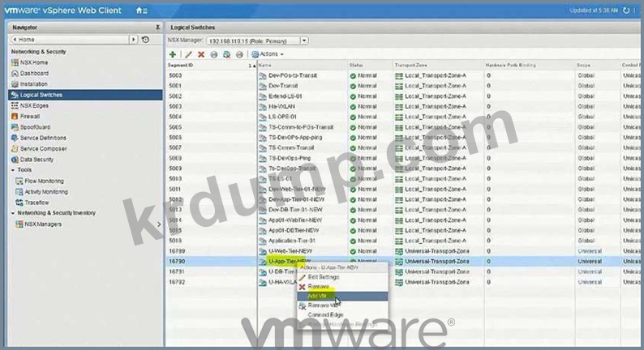
Task: Select the HA-VXLAN logical switch row
Action: pyautogui.click(x=402, y=106)
